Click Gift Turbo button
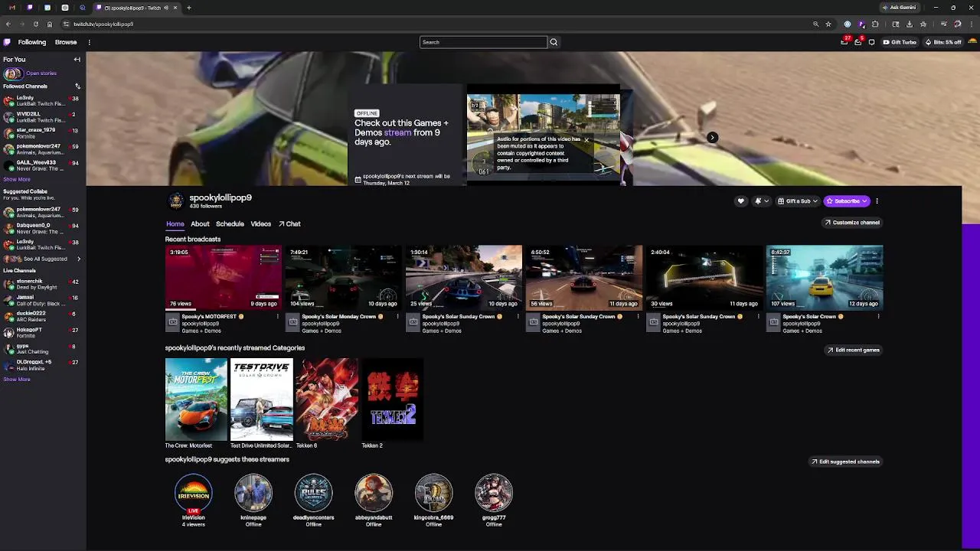The width and height of the screenshot is (980, 551). 899,42
